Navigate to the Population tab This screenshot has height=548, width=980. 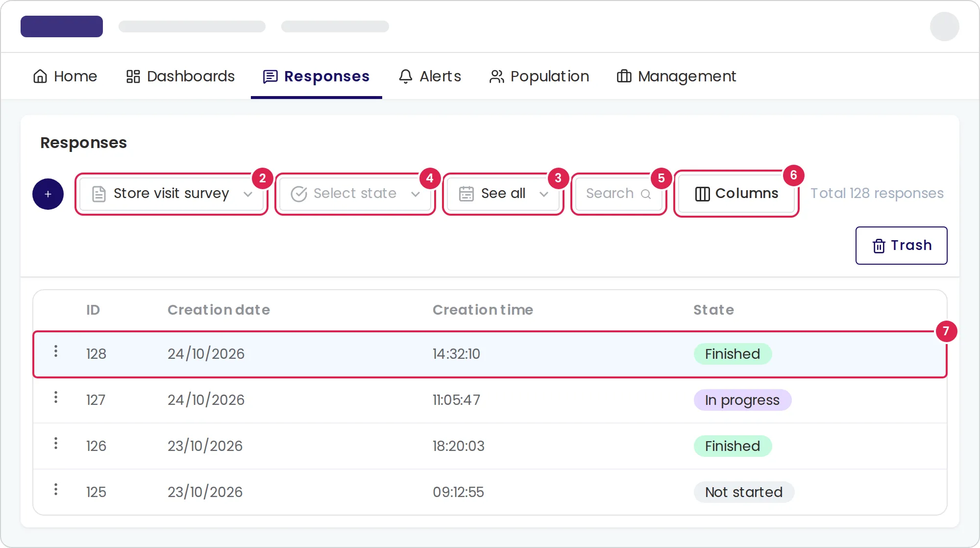click(539, 76)
